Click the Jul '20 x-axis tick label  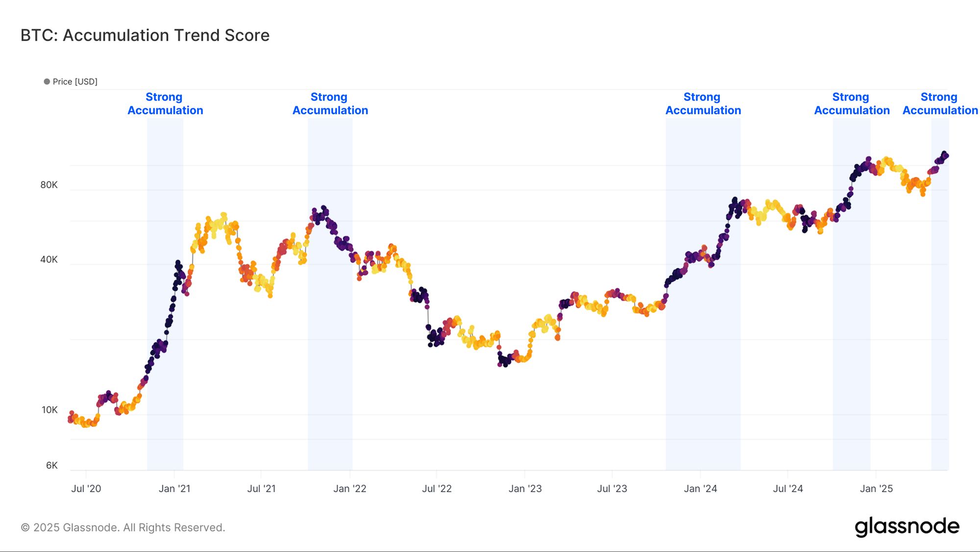[x=86, y=488]
